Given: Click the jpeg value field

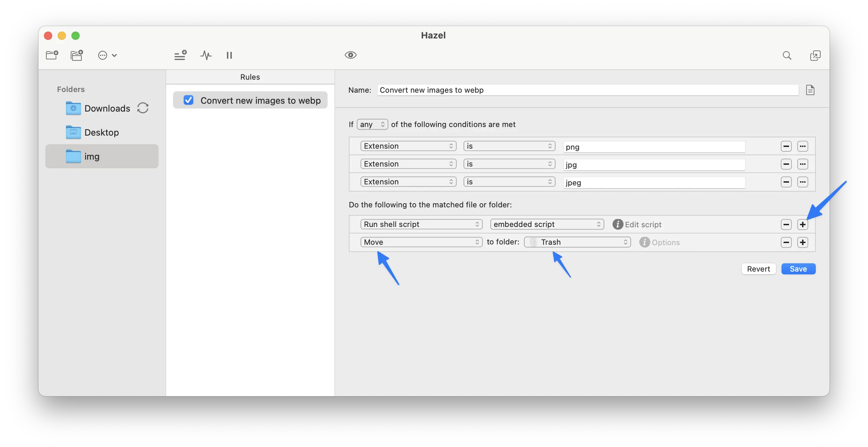Looking at the screenshot, I should 654,183.
